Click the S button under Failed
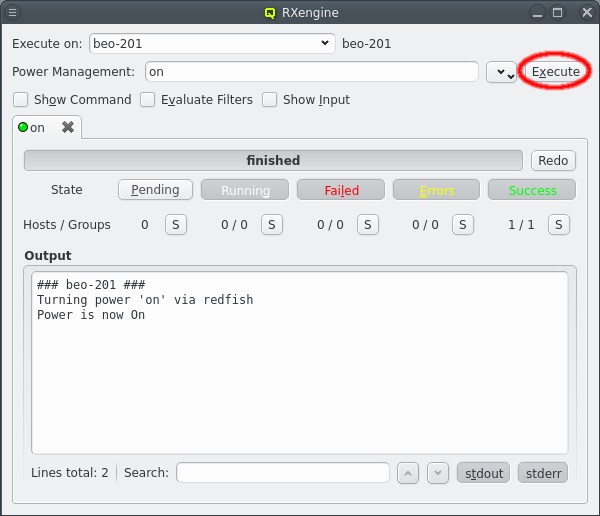Image resolution: width=600 pixels, height=516 pixels. point(368,224)
